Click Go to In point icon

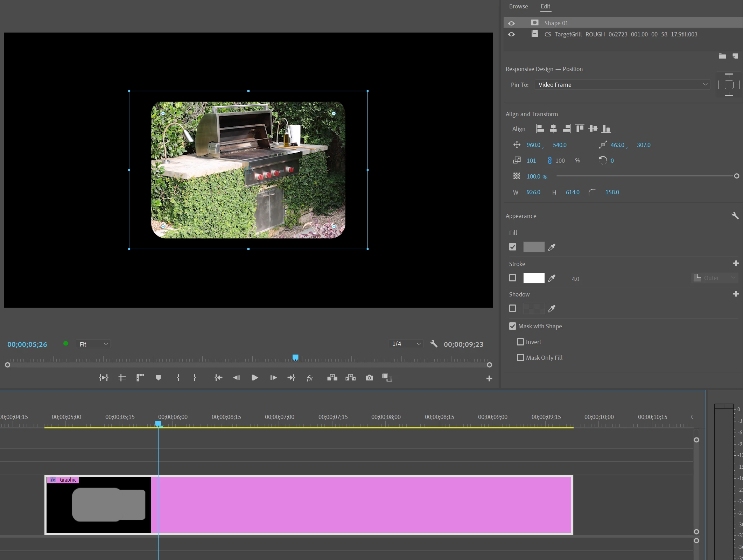[x=218, y=378]
